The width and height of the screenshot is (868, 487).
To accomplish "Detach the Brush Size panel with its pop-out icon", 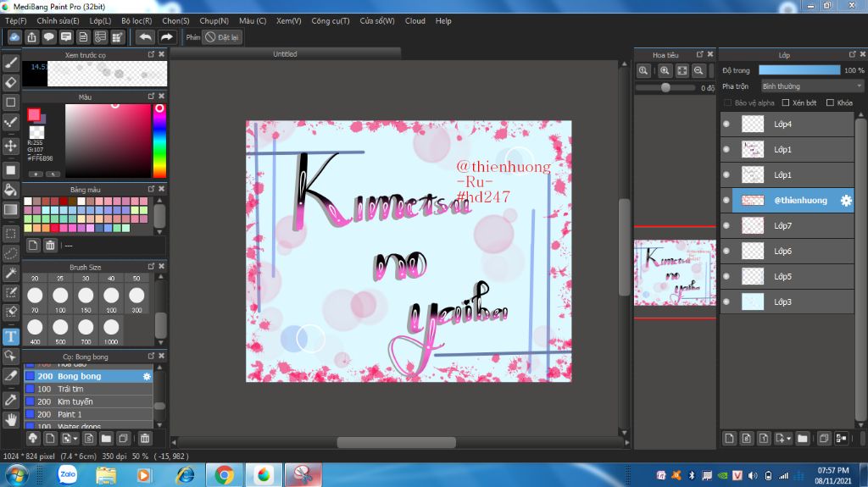I will coord(151,267).
